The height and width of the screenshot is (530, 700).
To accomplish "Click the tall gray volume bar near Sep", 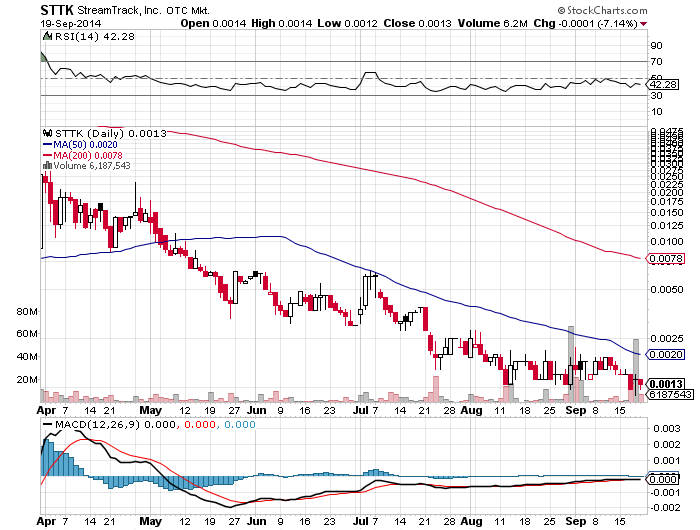I will point(570,364).
